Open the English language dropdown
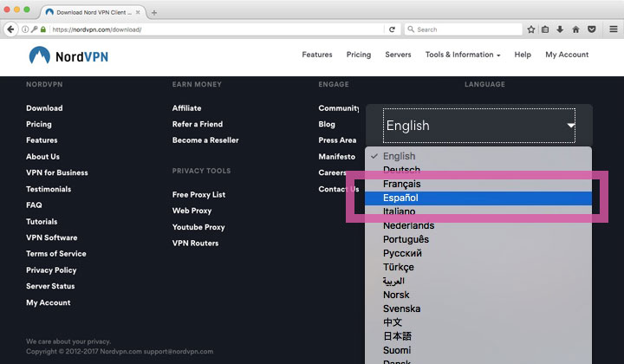This screenshot has width=624, height=364. point(479,126)
